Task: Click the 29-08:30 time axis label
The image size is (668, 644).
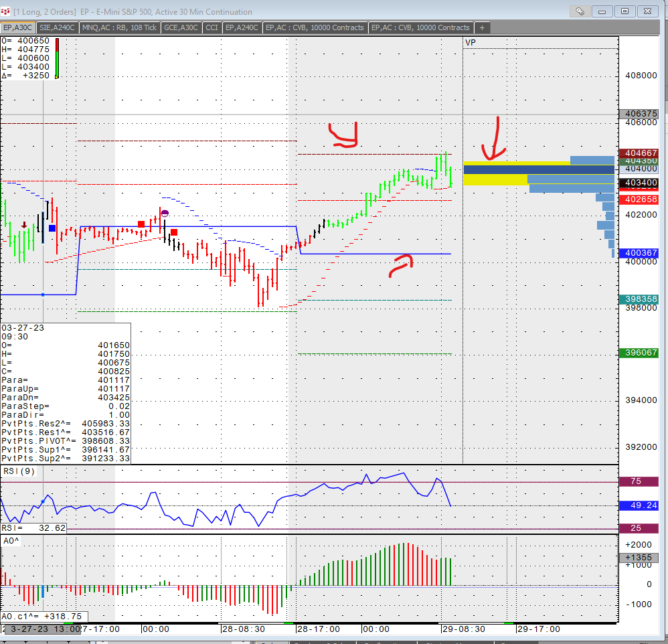Action: [x=463, y=629]
